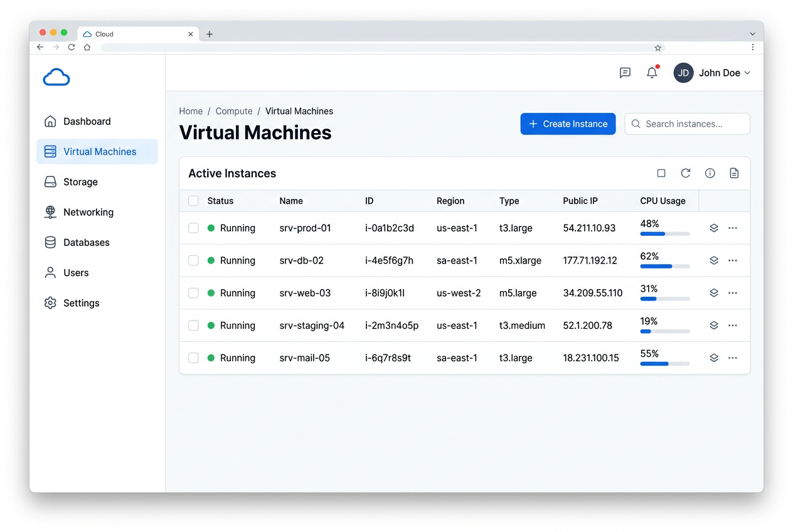Open the notifications bell
This screenshot has width=793, height=532.
pyautogui.click(x=652, y=73)
